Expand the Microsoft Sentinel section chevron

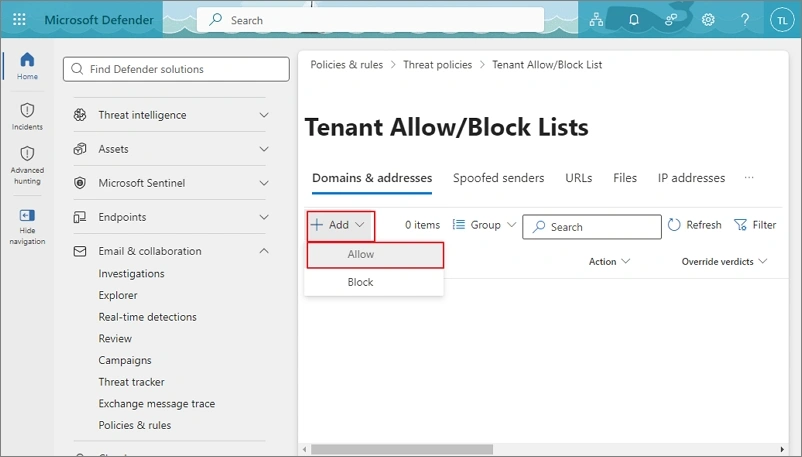pos(264,183)
